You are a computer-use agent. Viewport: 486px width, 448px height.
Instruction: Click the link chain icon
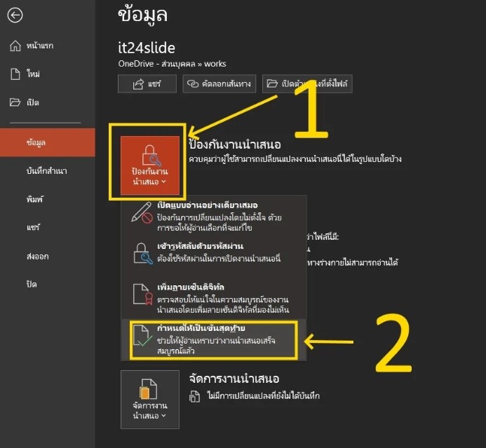tap(192, 83)
